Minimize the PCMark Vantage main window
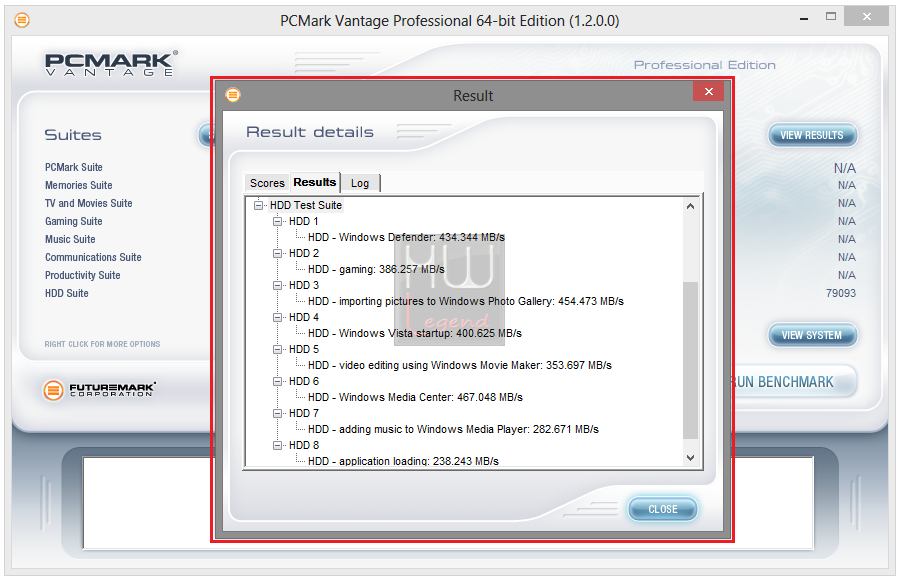Screen dimensions: 899x580 coord(804,18)
